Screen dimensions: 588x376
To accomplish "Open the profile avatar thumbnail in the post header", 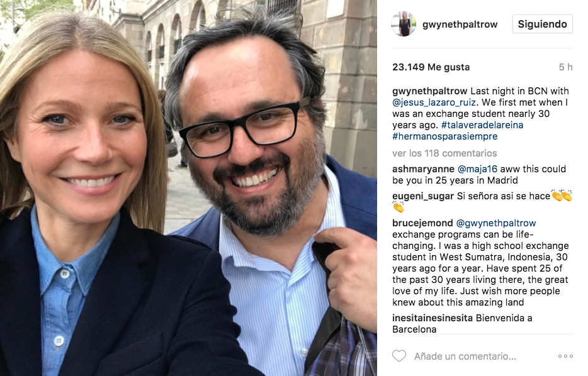I will tap(404, 24).
